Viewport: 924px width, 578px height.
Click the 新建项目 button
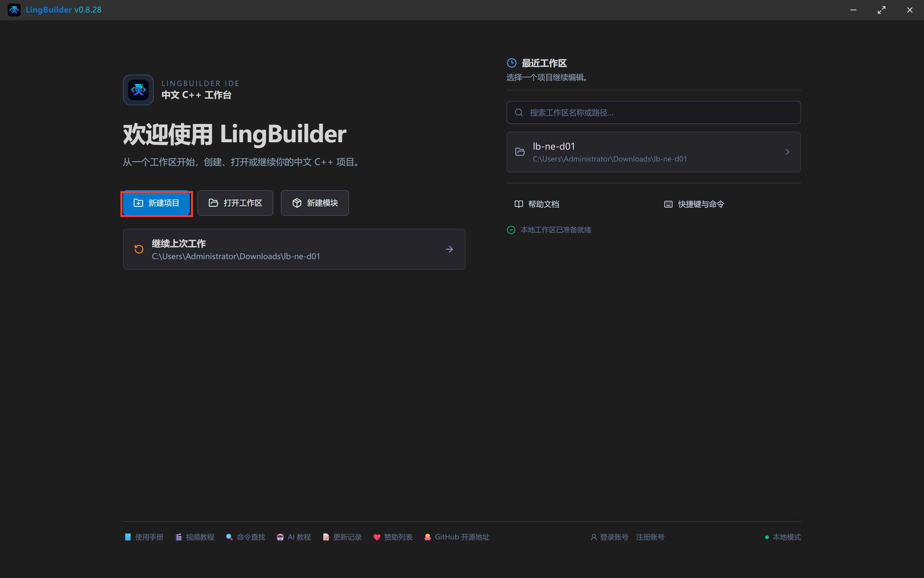click(156, 203)
